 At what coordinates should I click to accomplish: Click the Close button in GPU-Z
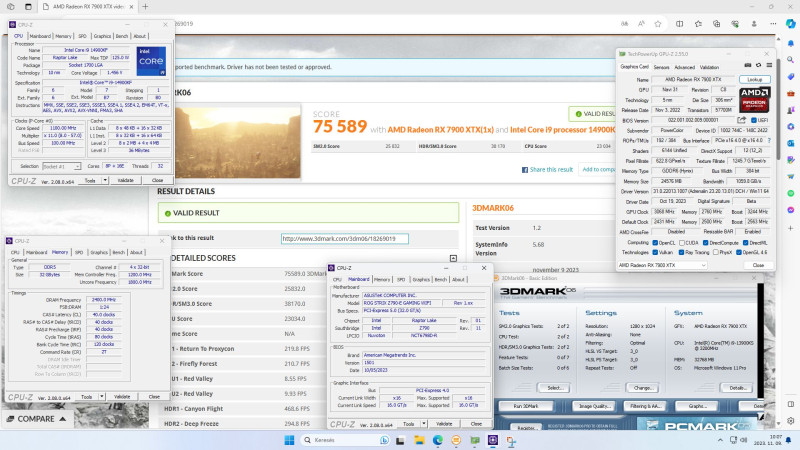pos(758,265)
